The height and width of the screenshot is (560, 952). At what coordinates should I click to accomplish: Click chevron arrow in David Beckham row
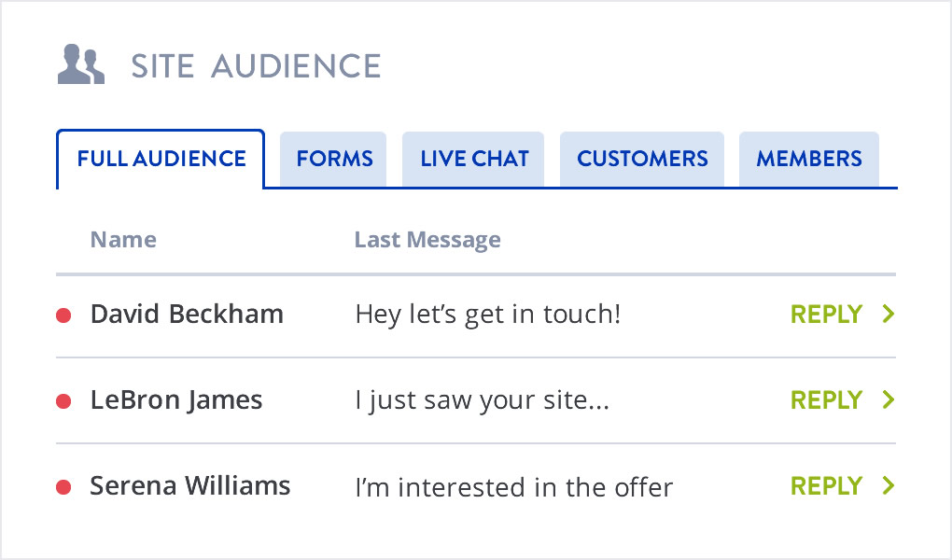[888, 315]
